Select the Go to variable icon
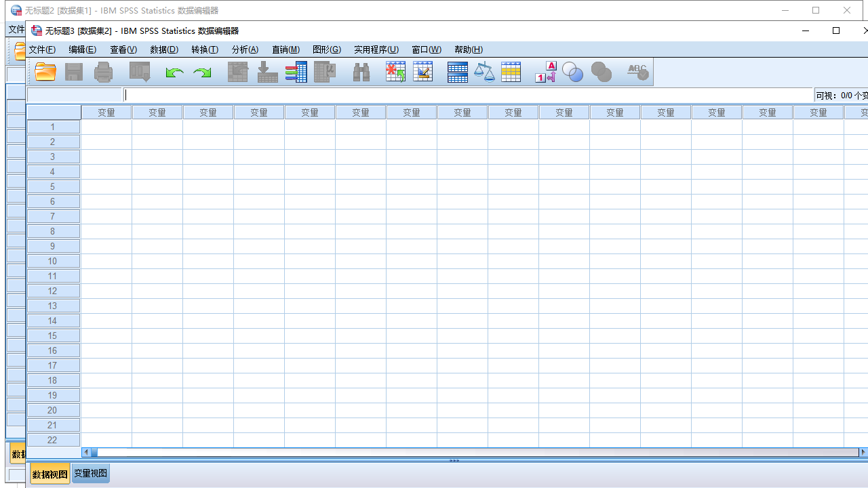Screen dimensions: 868x488 pyautogui.click(x=267, y=72)
